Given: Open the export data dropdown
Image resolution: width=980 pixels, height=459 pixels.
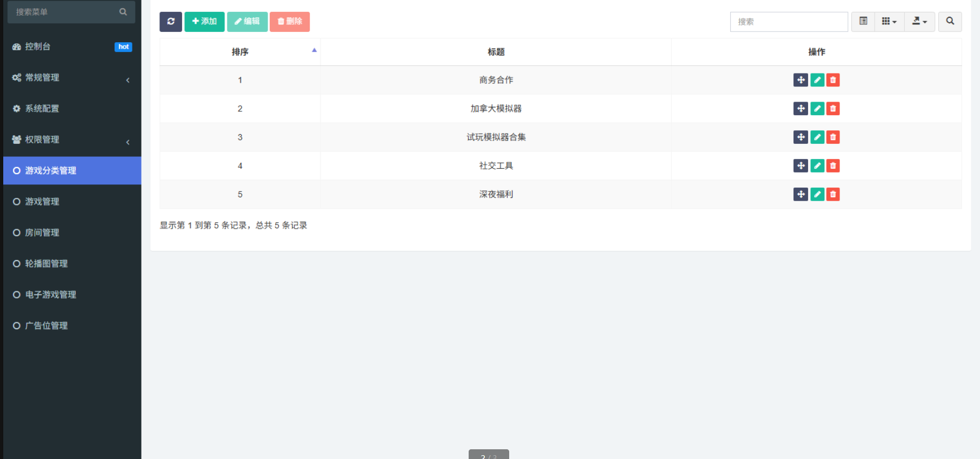Looking at the screenshot, I should (919, 22).
